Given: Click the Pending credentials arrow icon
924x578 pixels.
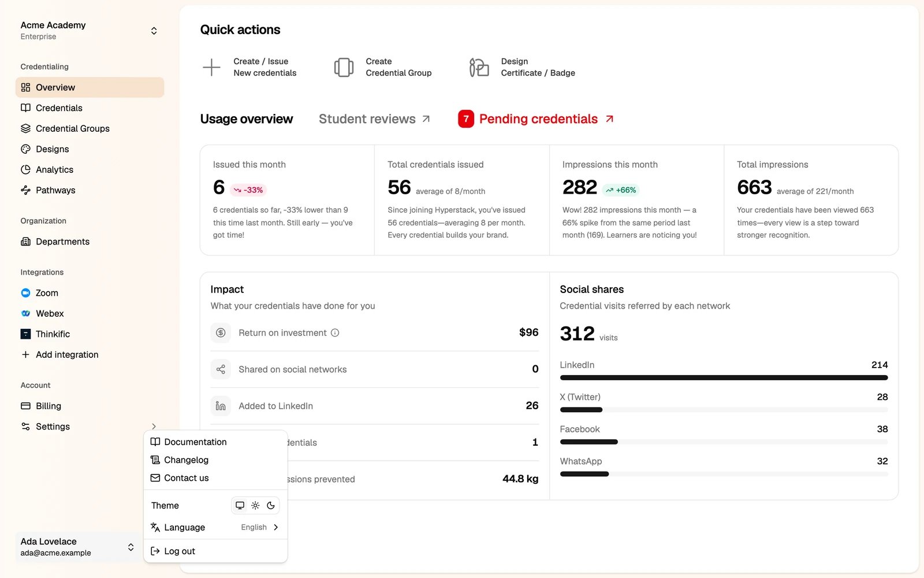Looking at the screenshot, I should pos(609,119).
